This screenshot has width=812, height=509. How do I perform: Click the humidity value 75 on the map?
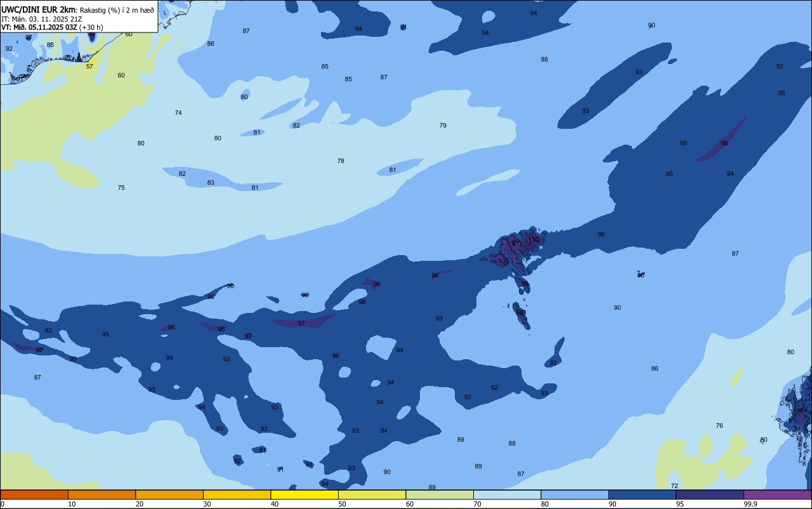121,188
